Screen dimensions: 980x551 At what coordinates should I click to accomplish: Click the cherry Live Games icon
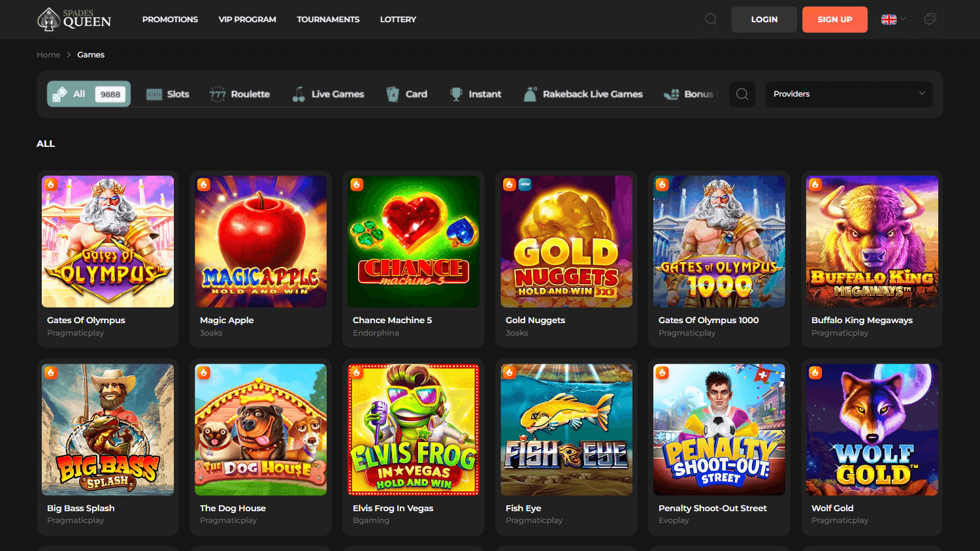[299, 94]
